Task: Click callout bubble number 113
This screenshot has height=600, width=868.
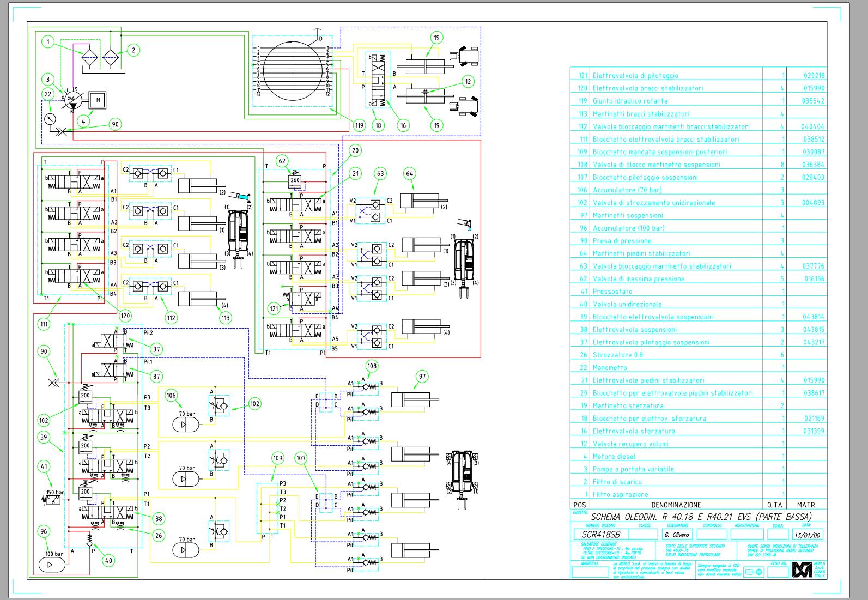Action: pos(225,318)
